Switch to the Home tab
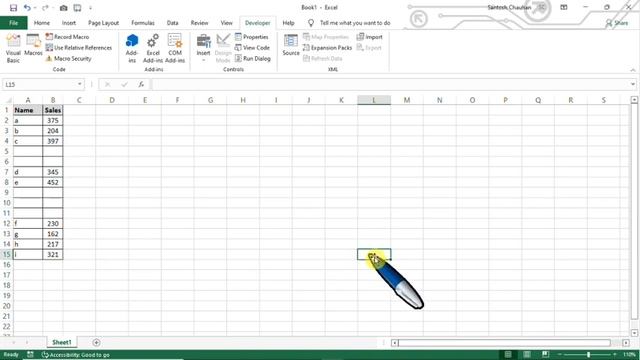This screenshot has width=640, height=360. coord(42,23)
